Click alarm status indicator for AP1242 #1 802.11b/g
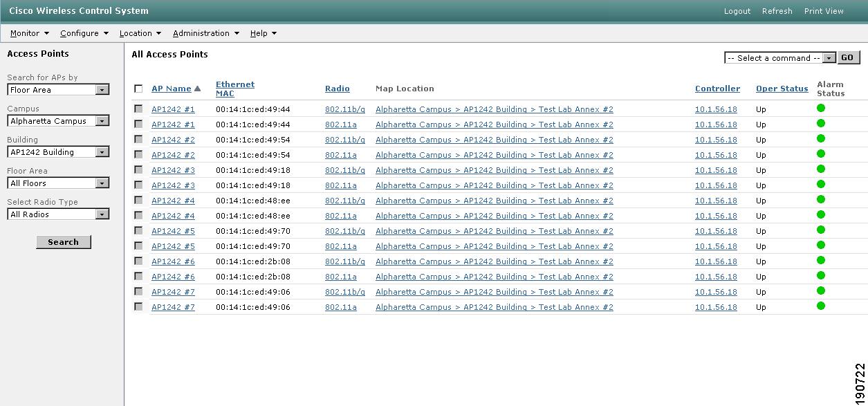 point(821,108)
